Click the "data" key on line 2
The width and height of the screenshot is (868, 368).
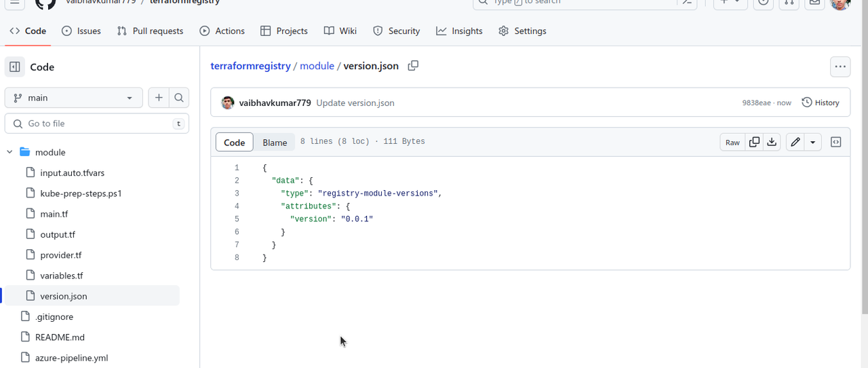click(x=285, y=181)
